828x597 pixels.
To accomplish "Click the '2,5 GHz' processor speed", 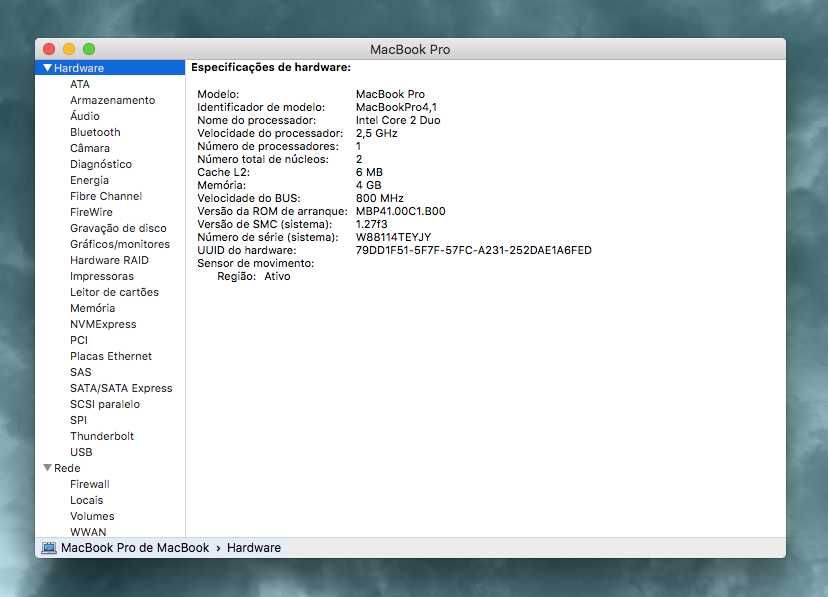I will [x=377, y=133].
